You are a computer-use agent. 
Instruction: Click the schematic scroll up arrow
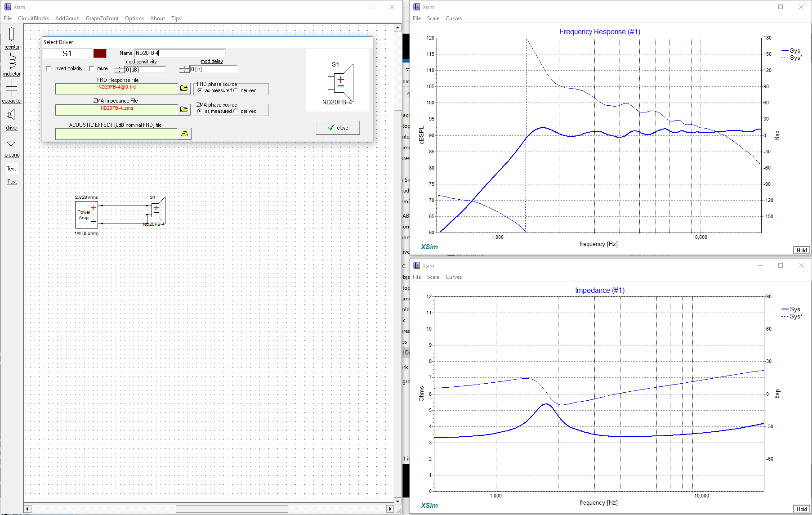(397, 28)
